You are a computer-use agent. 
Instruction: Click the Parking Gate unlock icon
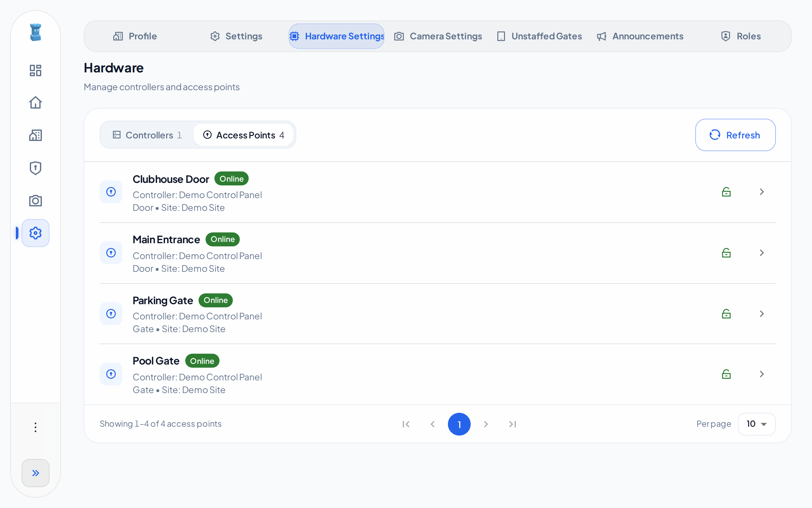(x=726, y=314)
